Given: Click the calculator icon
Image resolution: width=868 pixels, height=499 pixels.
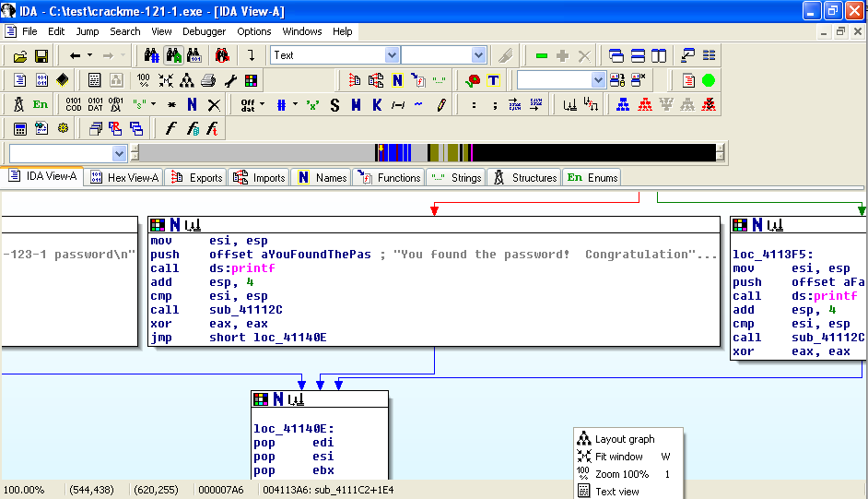Looking at the screenshot, I should tap(19, 129).
